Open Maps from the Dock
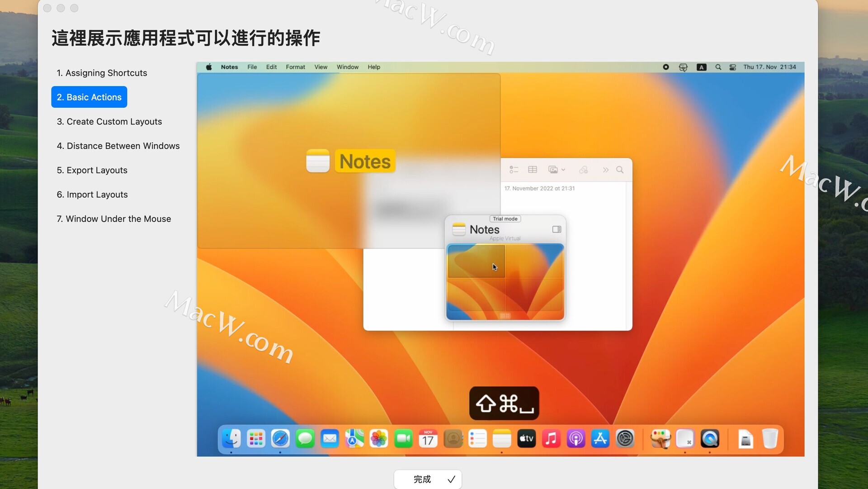Image resolution: width=868 pixels, height=489 pixels. [354, 439]
